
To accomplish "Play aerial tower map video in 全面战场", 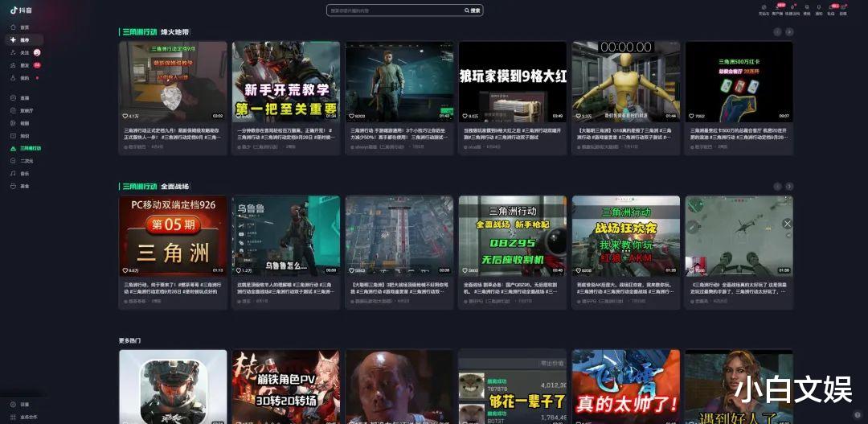I will point(399,236).
